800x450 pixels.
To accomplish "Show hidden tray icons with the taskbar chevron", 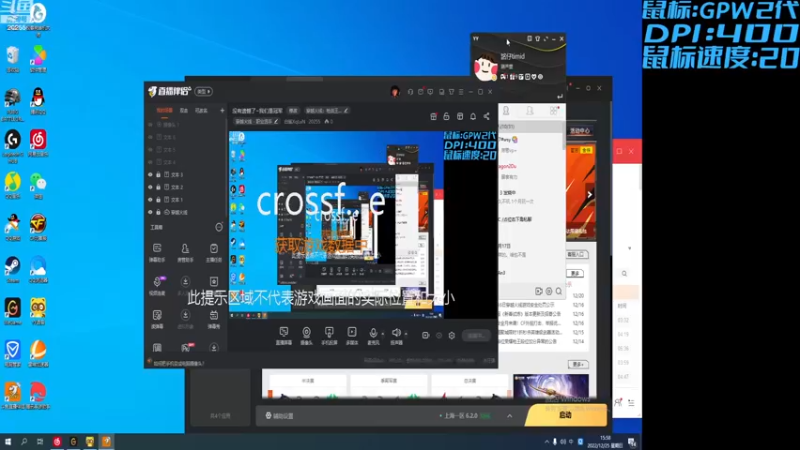I will click(x=546, y=442).
